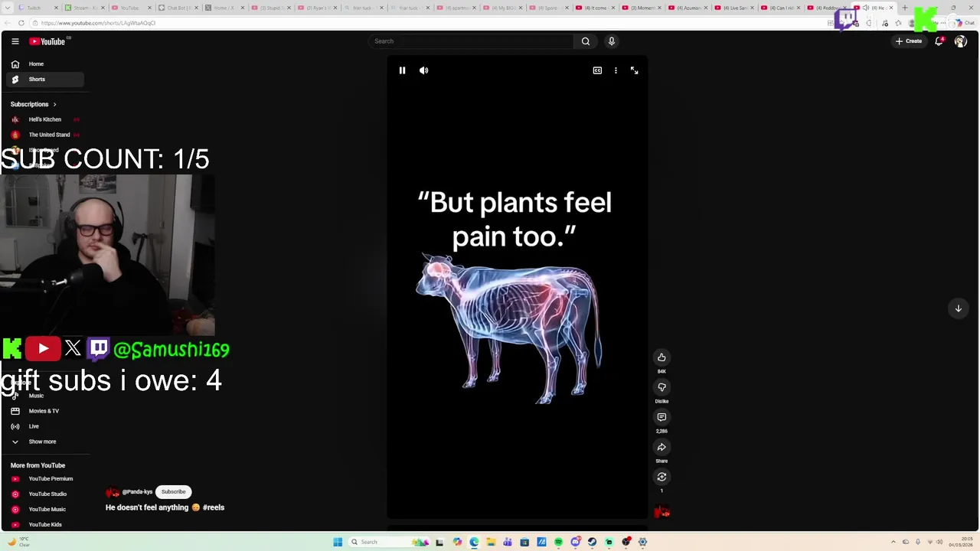Click the YouTube search magnifier button
980x551 pixels.
coord(586,41)
